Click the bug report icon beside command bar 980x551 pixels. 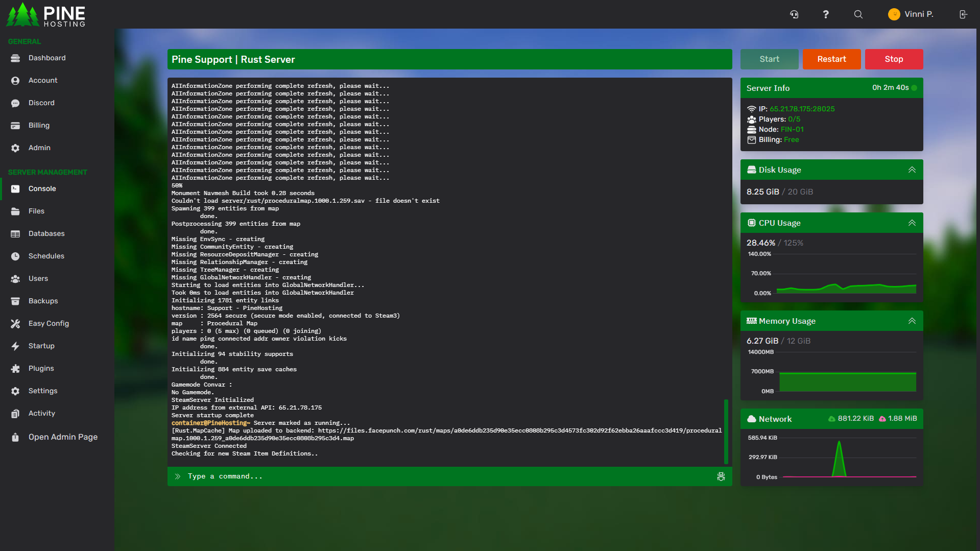pyautogui.click(x=721, y=476)
